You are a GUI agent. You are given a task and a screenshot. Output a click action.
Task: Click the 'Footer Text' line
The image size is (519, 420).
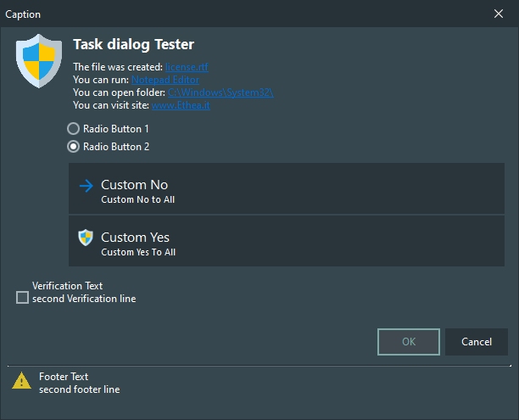pyautogui.click(x=64, y=377)
